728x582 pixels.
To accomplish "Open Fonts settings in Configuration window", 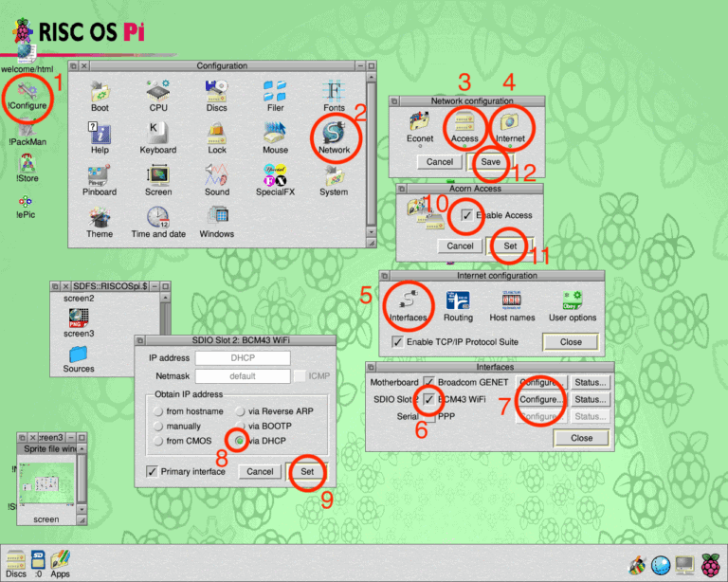I will 334,97.
